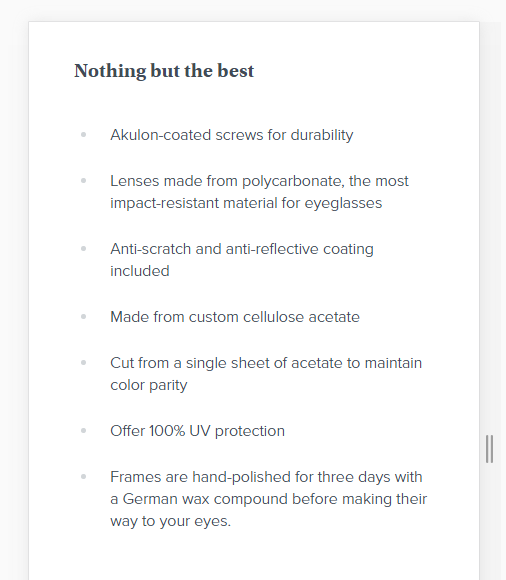Image resolution: width=506 pixels, height=580 pixels.
Task: Click the bullet beside hand-polished frames item
Action: pyautogui.click(x=84, y=476)
